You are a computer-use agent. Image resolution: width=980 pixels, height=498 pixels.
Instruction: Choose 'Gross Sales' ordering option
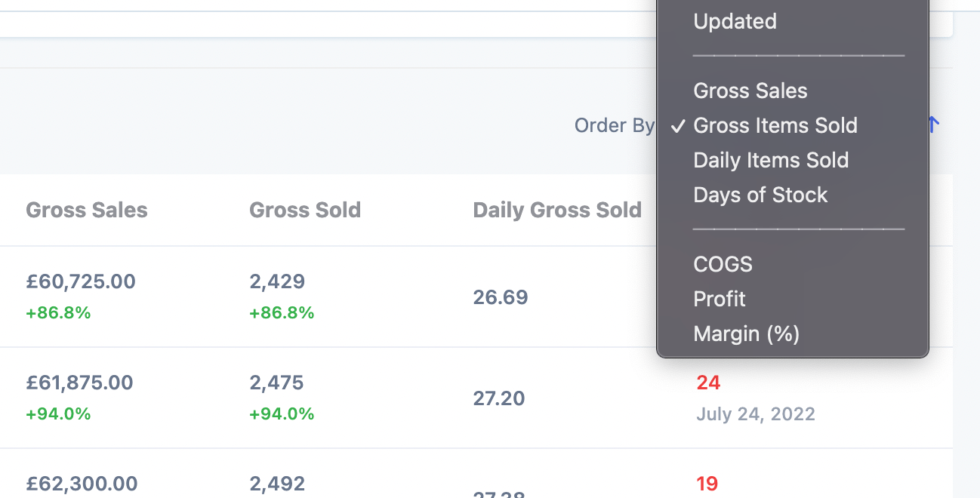750,91
